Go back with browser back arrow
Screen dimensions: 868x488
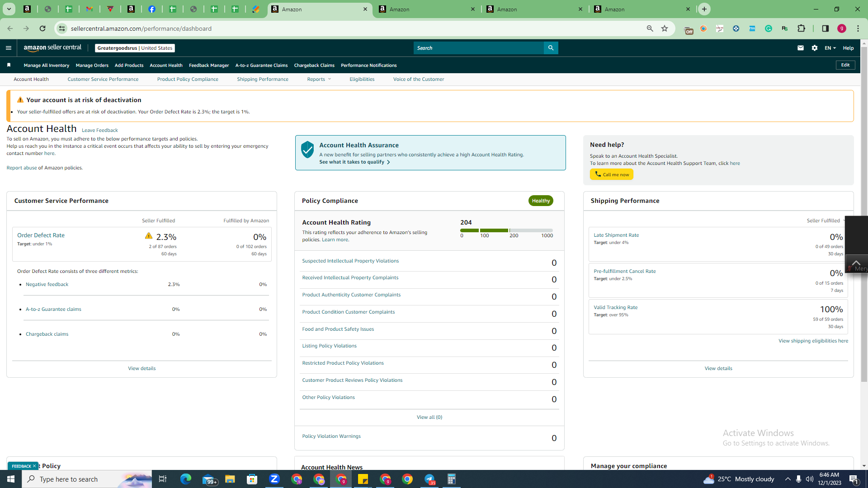pyautogui.click(x=10, y=28)
